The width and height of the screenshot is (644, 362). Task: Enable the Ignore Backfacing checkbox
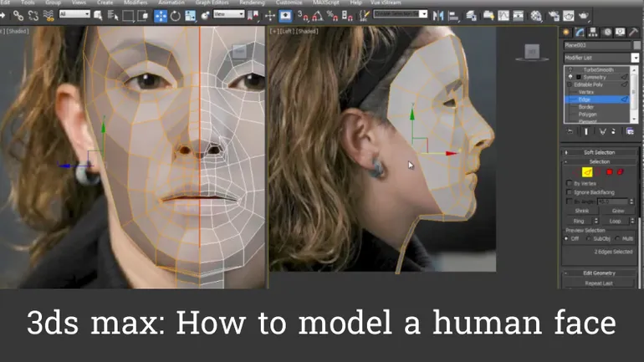click(569, 192)
